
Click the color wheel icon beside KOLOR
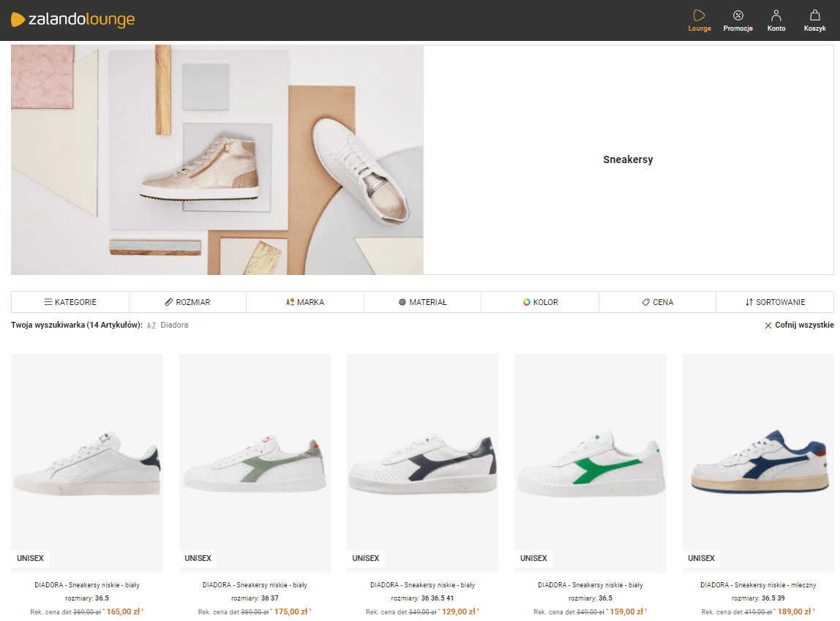pyautogui.click(x=526, y=301)
